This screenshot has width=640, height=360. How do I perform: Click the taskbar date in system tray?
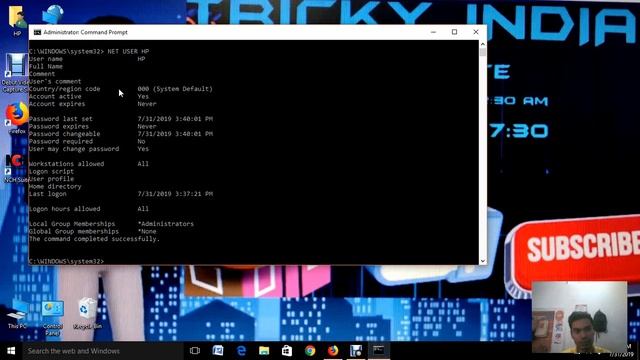tap(622, 354)
